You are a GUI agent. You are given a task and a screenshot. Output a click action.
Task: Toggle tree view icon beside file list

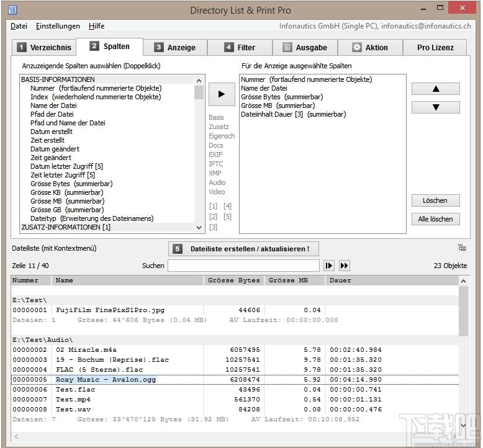pos(462,248)
